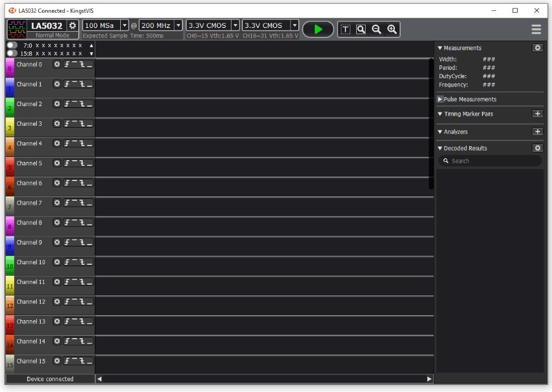Set falling edge trigger on Channel 12

click(x=82, y=302)
